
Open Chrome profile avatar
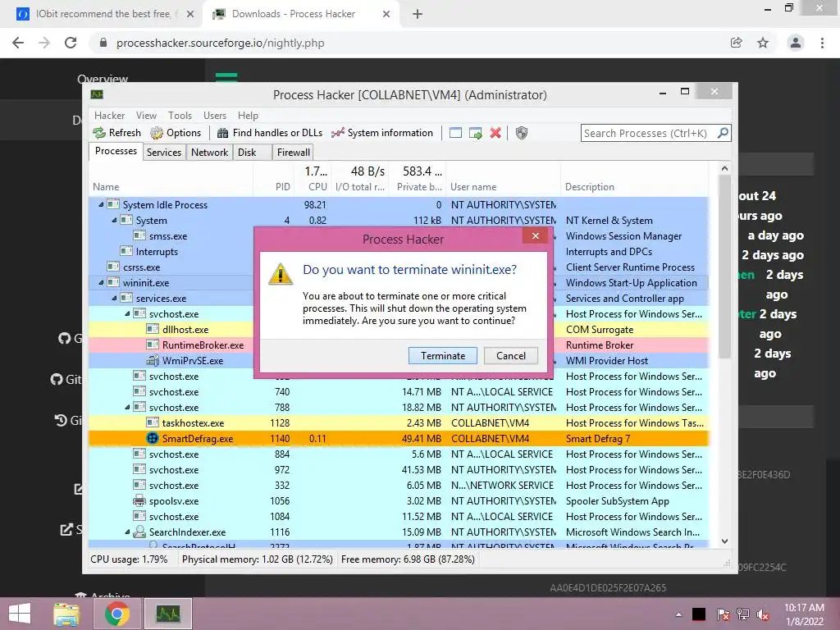point(796,43)
